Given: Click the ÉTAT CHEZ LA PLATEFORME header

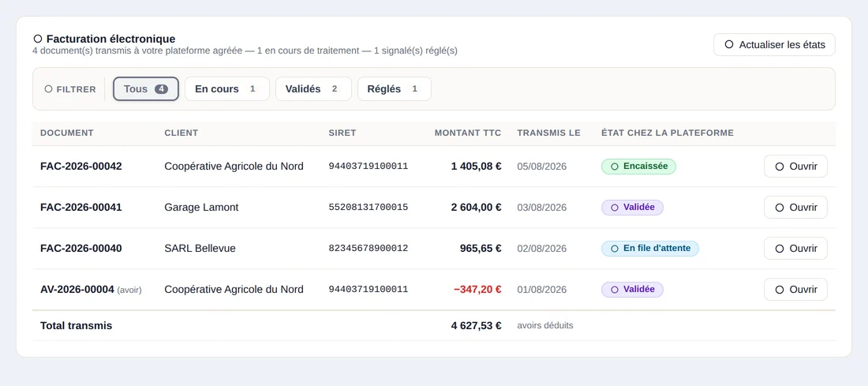Looking at the screenshot, I should pyautogui.click(x=668, y=133).
